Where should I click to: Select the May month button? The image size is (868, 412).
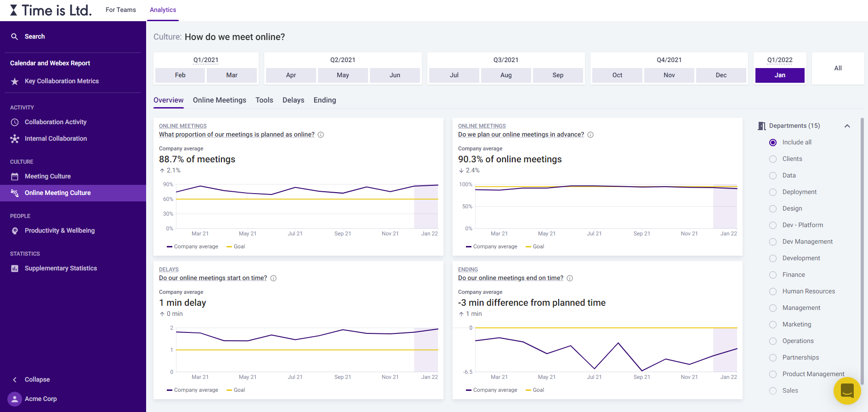pyautogui.click(x=343, y=75)
